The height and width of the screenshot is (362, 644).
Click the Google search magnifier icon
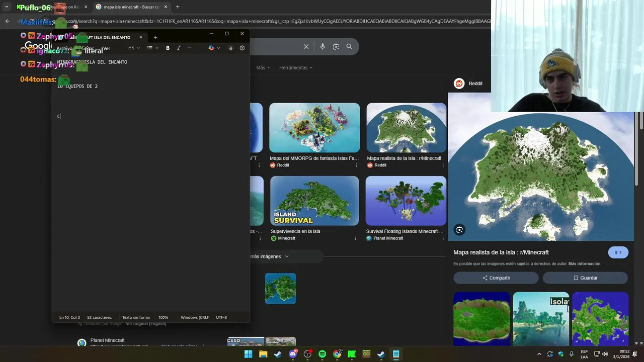[x=349, y=46]
